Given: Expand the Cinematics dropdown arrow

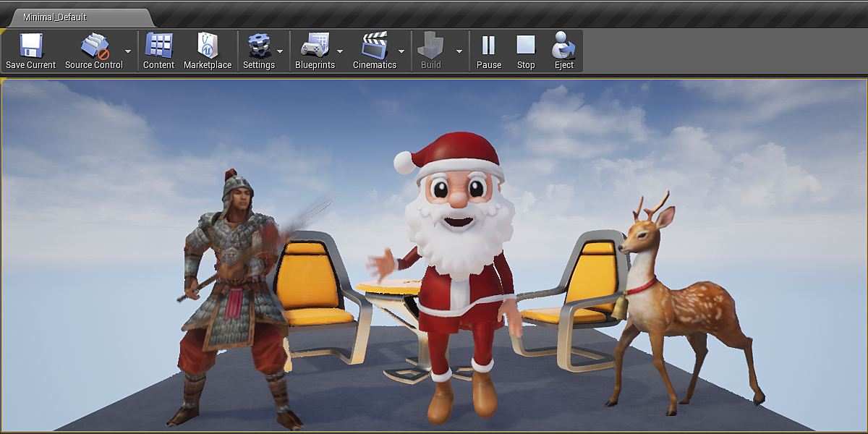Looking at the screenshot, I should [401, 51].
